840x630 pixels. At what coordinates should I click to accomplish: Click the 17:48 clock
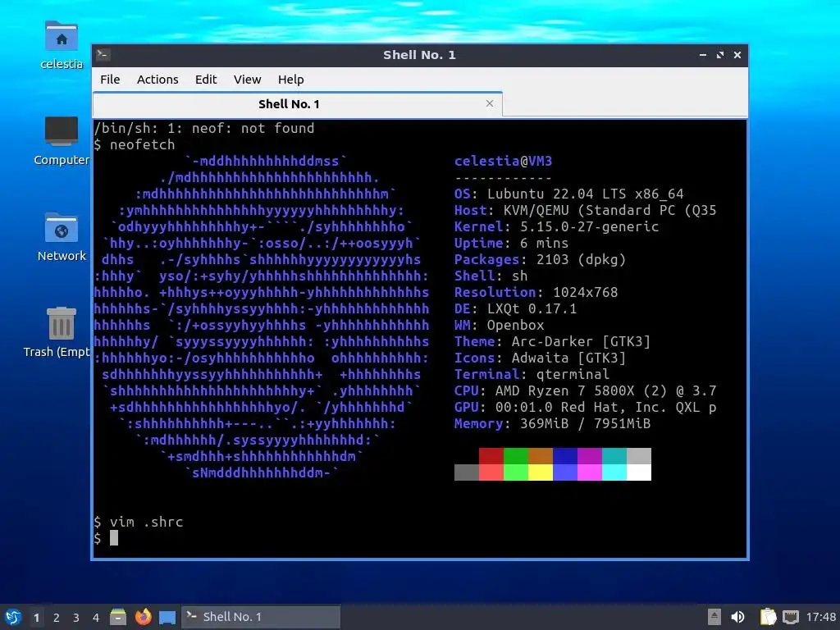[820, 617]
